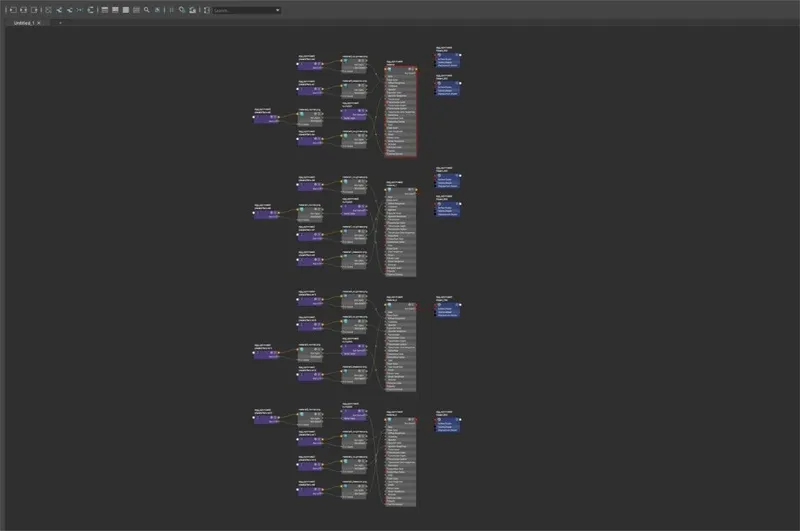Switch nodes to Connected attributes mode icon
The height and width of the screenshot is (531, 800).
point(115,10)
